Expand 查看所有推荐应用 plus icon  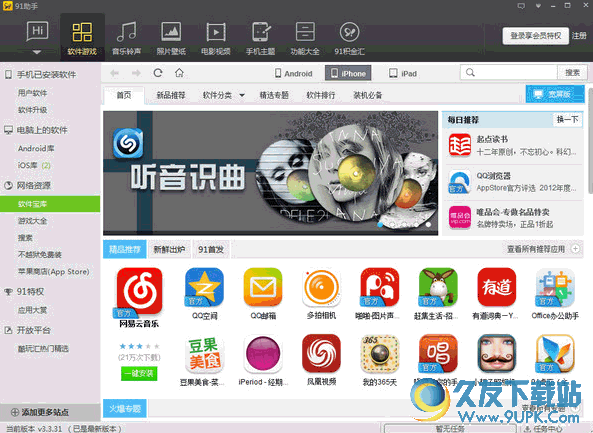click(x=575, y=249)
